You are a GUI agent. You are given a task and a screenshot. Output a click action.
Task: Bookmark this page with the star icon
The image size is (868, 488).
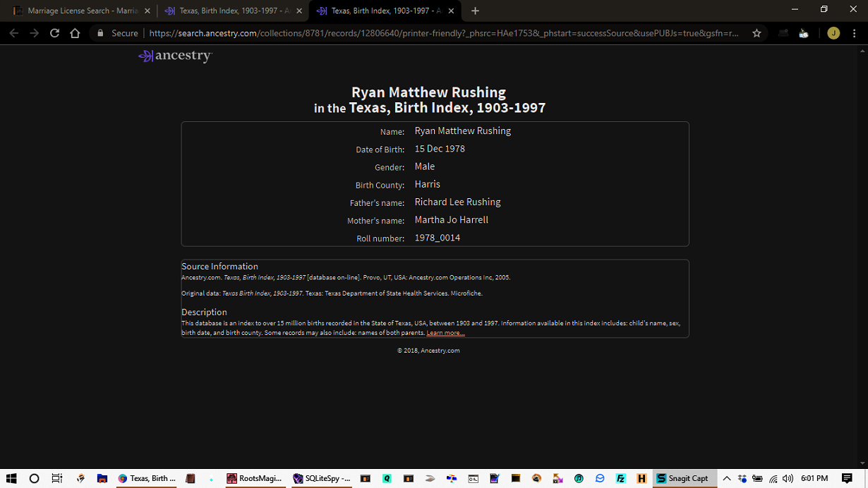757,33
